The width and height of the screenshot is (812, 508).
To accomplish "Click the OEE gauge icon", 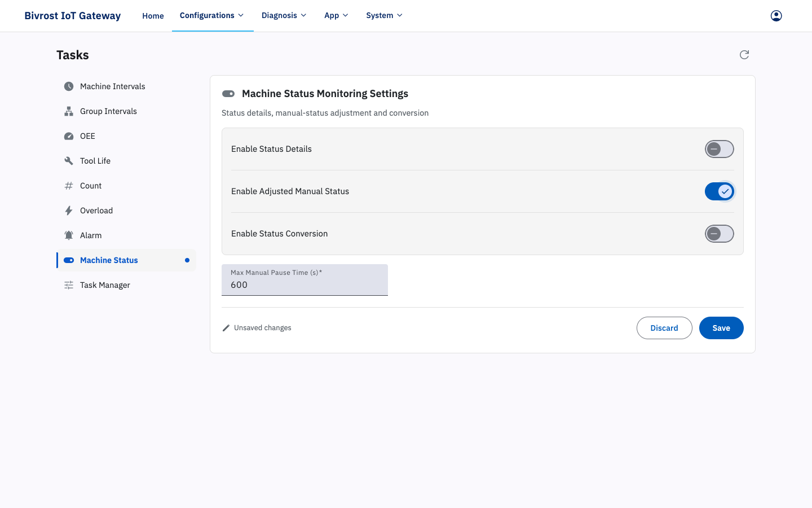I will [69, 136].
